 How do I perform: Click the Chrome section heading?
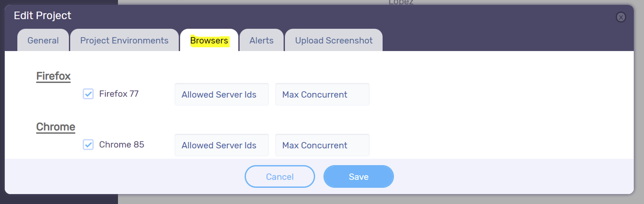[56, 127]
